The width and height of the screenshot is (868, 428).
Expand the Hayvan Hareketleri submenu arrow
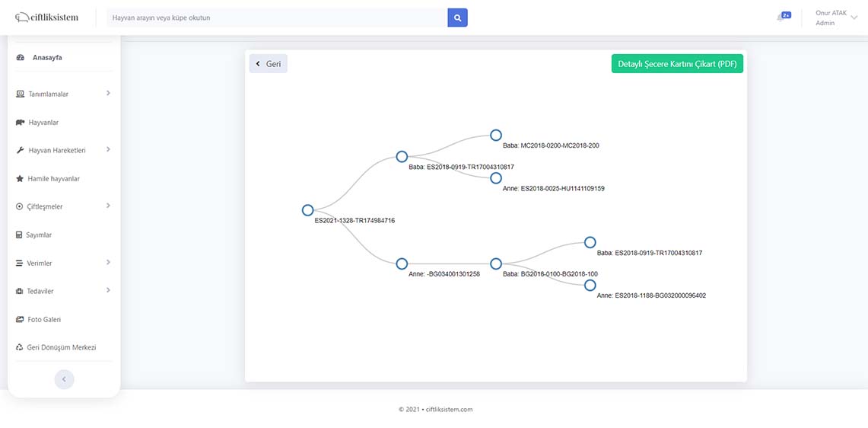tap(108, 150)
